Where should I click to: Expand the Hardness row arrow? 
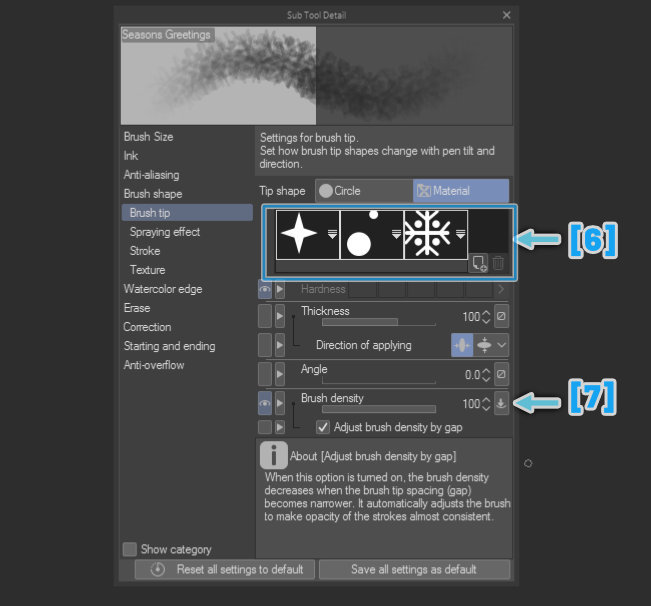click(280, 289)
